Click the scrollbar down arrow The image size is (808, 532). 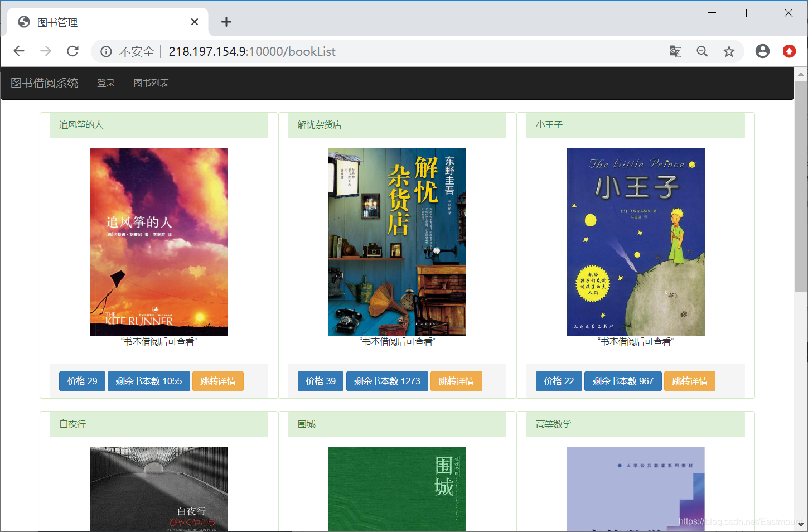pos(801,525)
